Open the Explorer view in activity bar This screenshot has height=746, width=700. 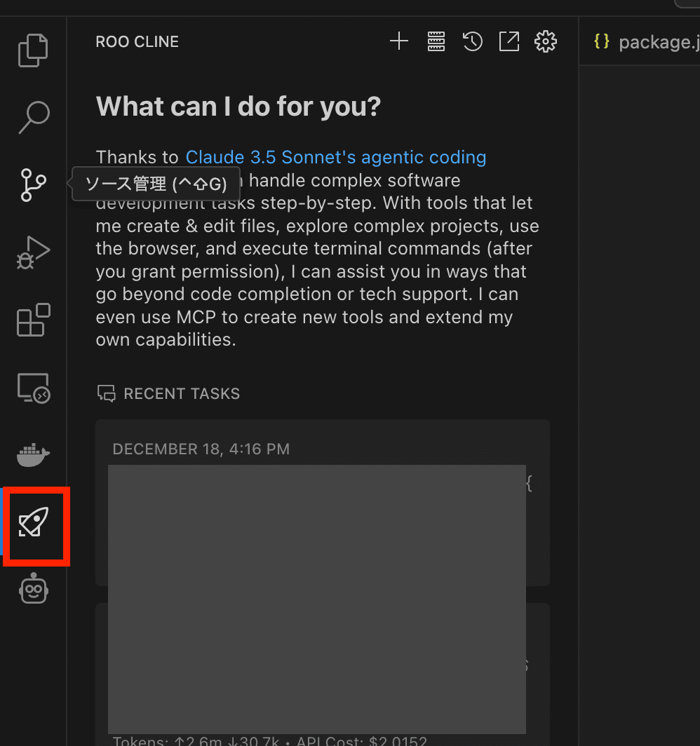tap(33, 50)
